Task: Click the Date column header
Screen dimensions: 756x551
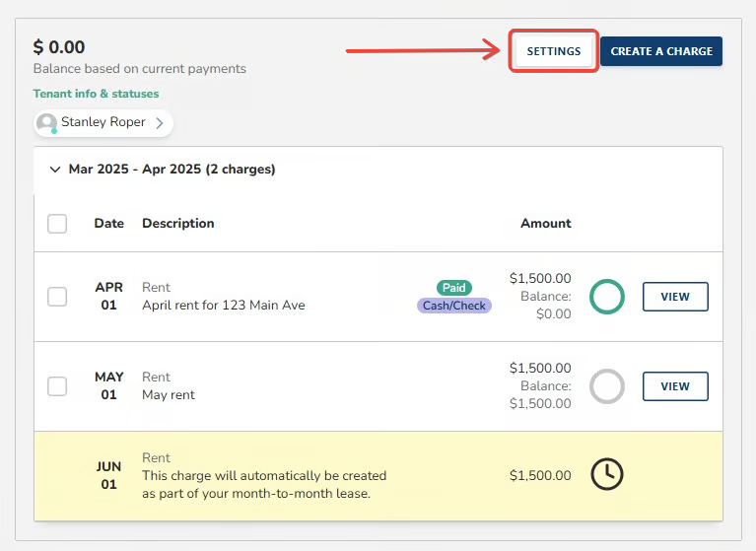Action: (109, 223)
